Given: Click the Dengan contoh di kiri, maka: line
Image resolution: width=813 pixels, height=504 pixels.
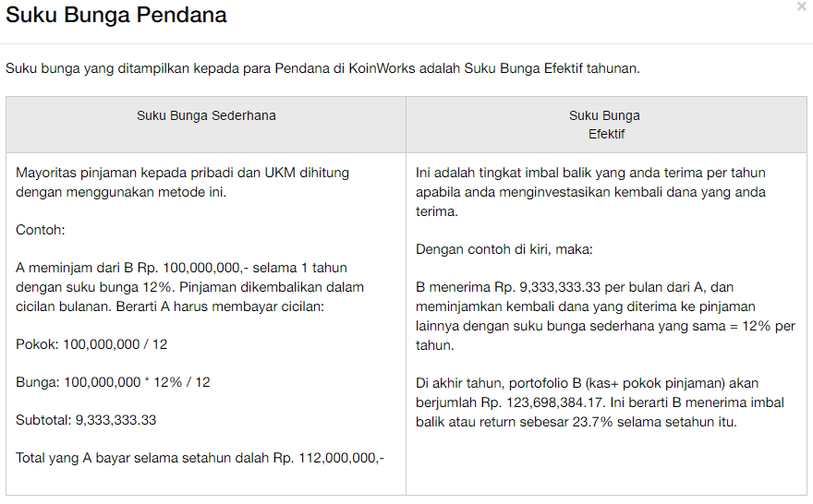Looking at the screenshot, I should [504, 249].
